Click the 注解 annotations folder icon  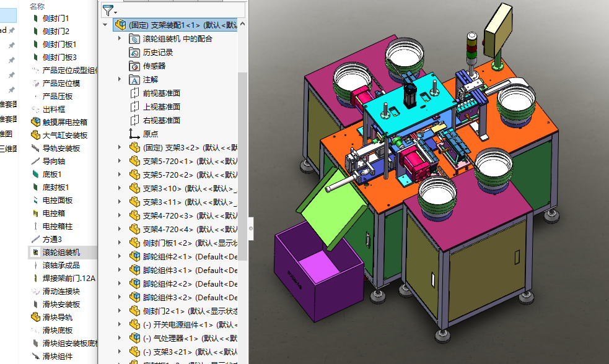coord(134,80)
